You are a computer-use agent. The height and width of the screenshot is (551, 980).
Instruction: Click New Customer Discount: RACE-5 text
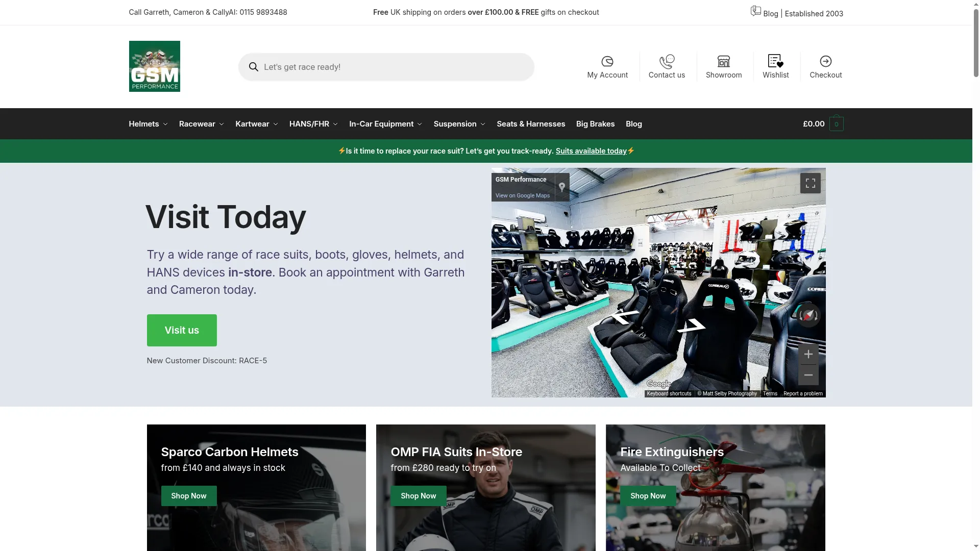[207, 361]
